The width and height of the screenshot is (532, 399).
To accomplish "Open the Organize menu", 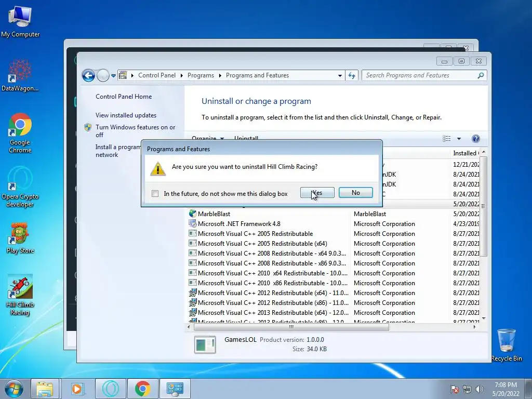I will click(x=208, y=138).
